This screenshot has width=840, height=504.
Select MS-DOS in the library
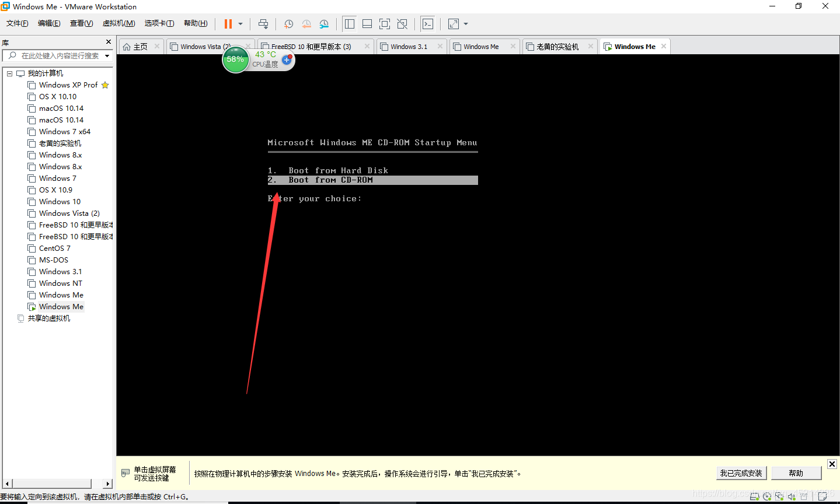pyautogui.click(x=54, y=260)
